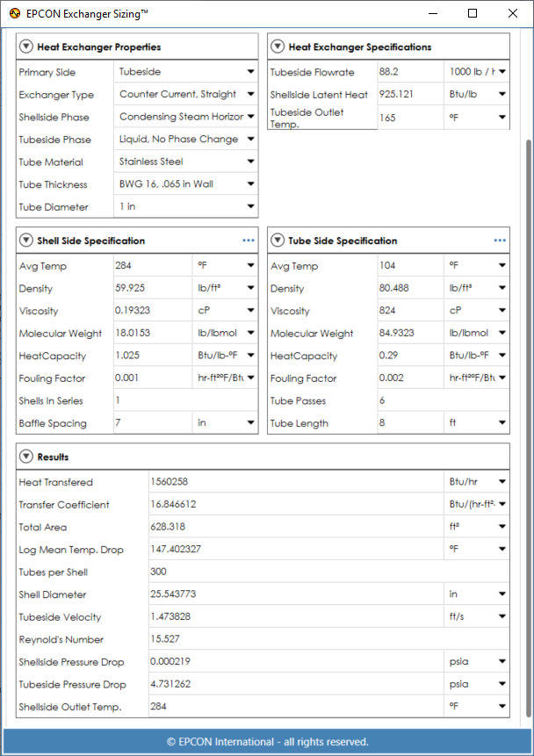Maximize the EPCON Exchanger Sizing window

(473, 13)
